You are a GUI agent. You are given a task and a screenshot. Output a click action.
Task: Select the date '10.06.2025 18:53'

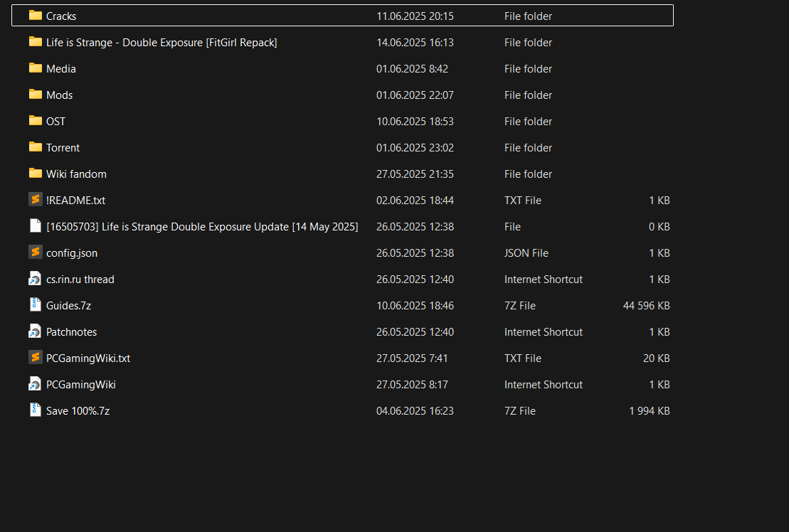coord(415,122)
